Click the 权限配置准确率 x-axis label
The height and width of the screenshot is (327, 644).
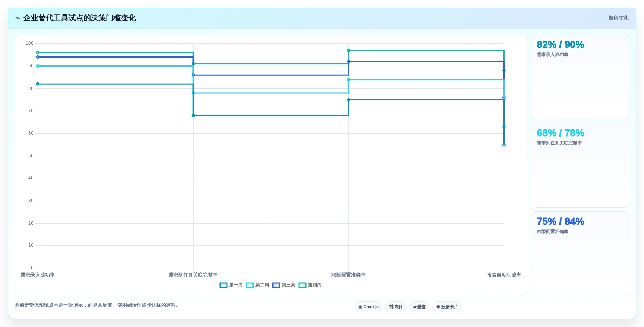pos(348,275)
